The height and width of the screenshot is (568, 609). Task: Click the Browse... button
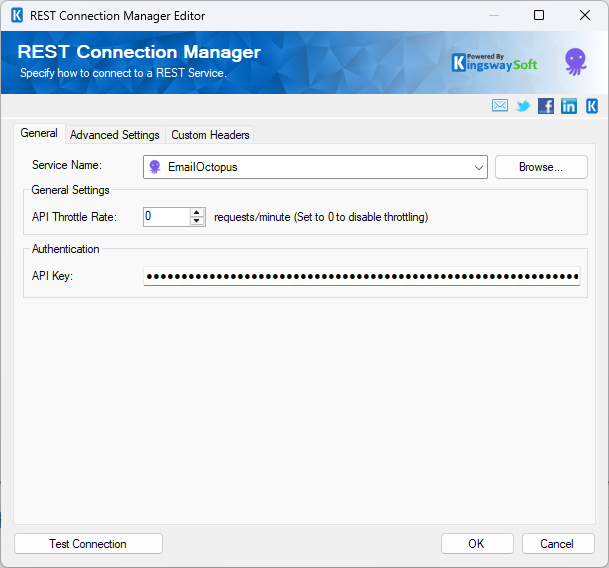(541, 167)
